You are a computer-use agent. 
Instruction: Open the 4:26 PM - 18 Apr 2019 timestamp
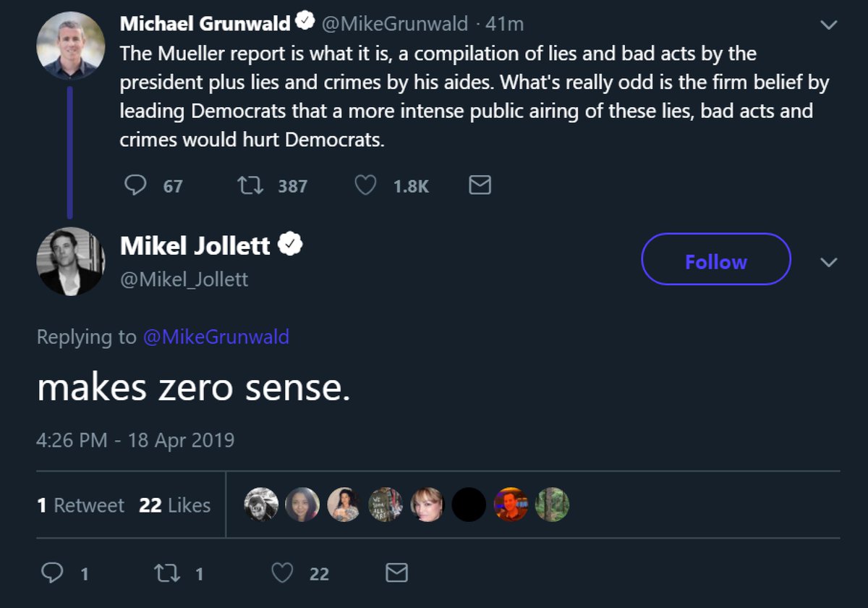click(135, 440)
